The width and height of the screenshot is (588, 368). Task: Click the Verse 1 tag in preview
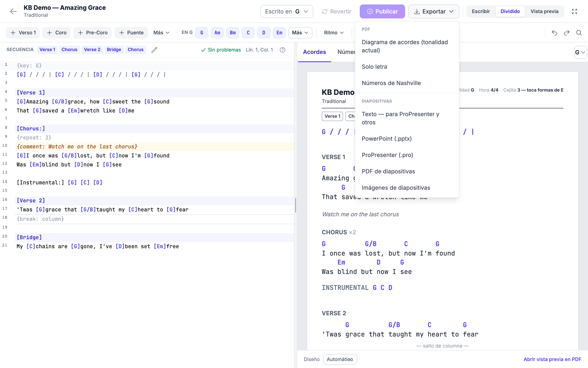point(332,116)
